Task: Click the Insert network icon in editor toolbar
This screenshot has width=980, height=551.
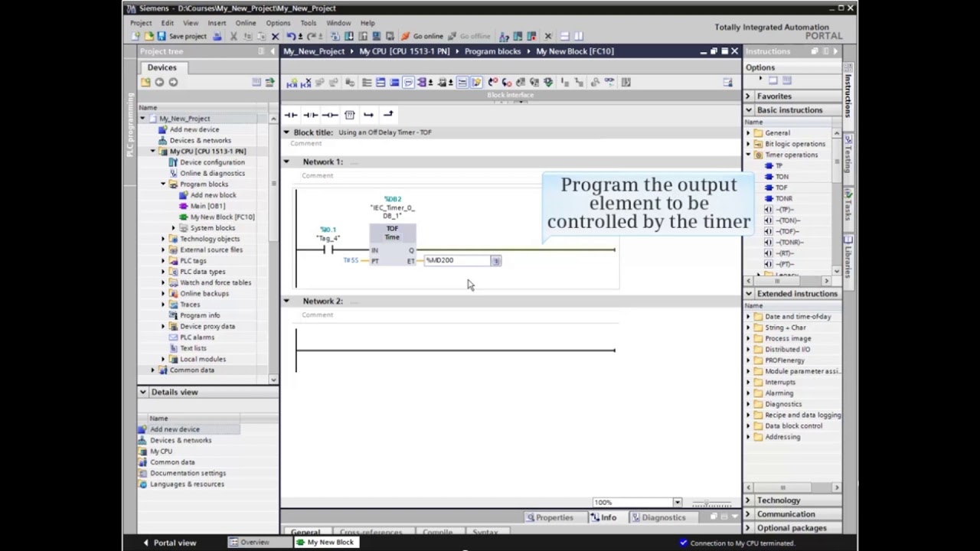Action: pyautogui.click(x=291, y=82)
